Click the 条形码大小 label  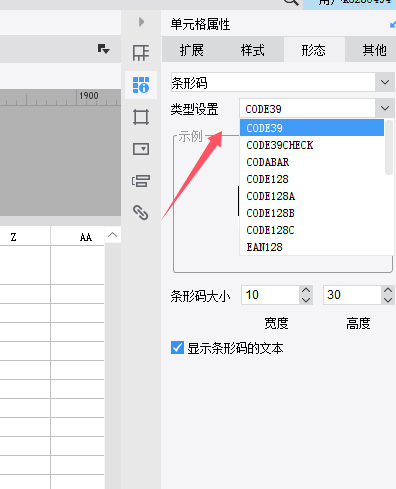pyautogui.click(x=200, y=296)
